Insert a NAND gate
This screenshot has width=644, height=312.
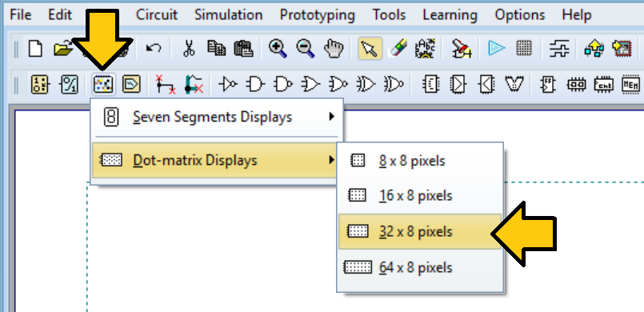[283, 85]
